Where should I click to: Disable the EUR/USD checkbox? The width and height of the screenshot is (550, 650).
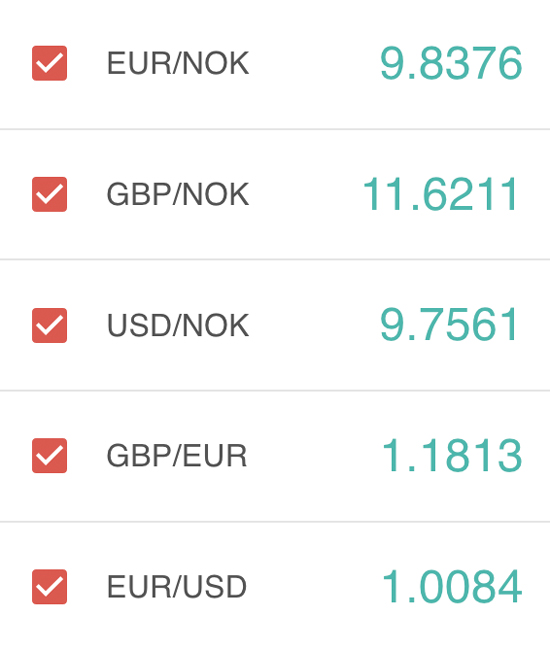pyautogui.click(x=49, y=587)
